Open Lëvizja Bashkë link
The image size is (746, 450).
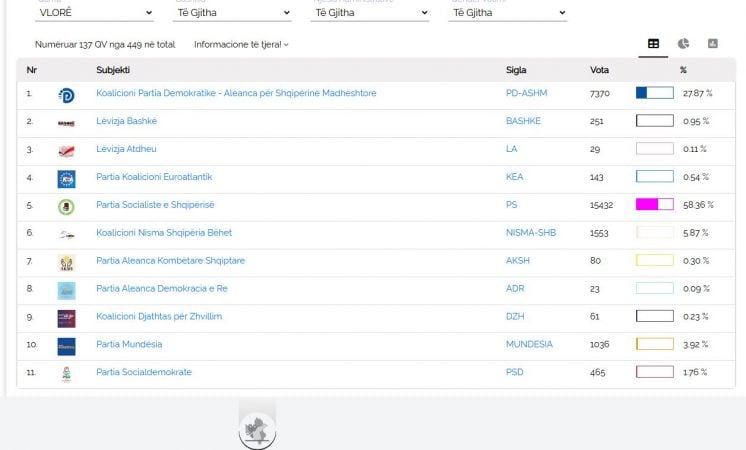tap(126, 121)
